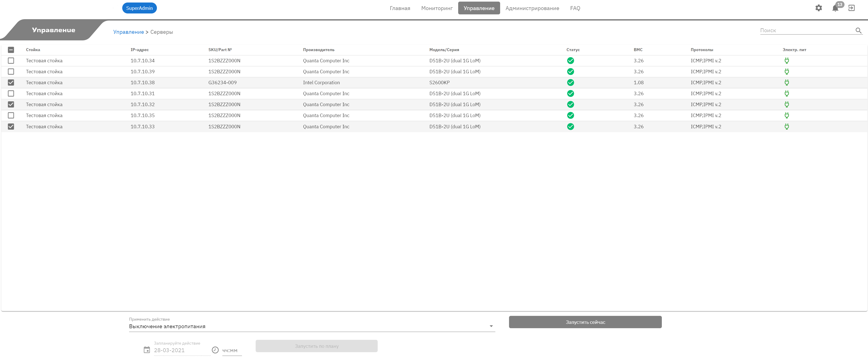This screenshot has height=359, width=868.
Task: Click the green status check for 10.7.10.33
Action: point(570,126)
